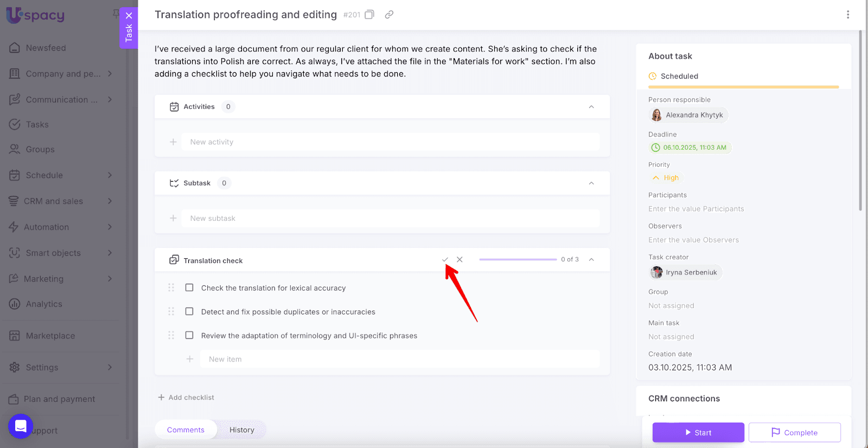Switch to the History tab

point(241,430)
